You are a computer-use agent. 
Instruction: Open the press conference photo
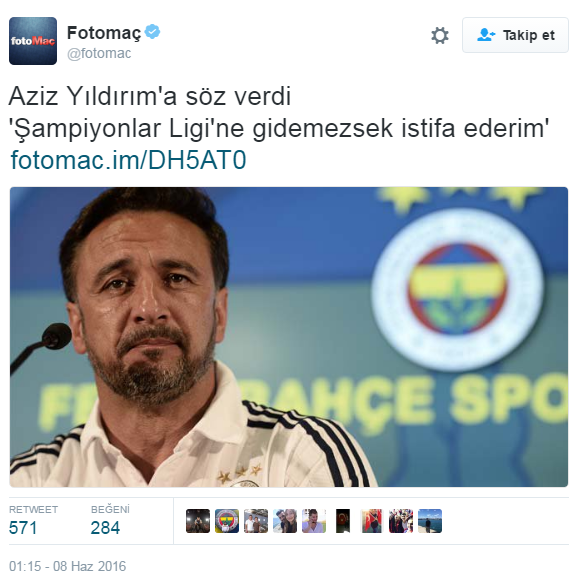click(x=289, y=337)
